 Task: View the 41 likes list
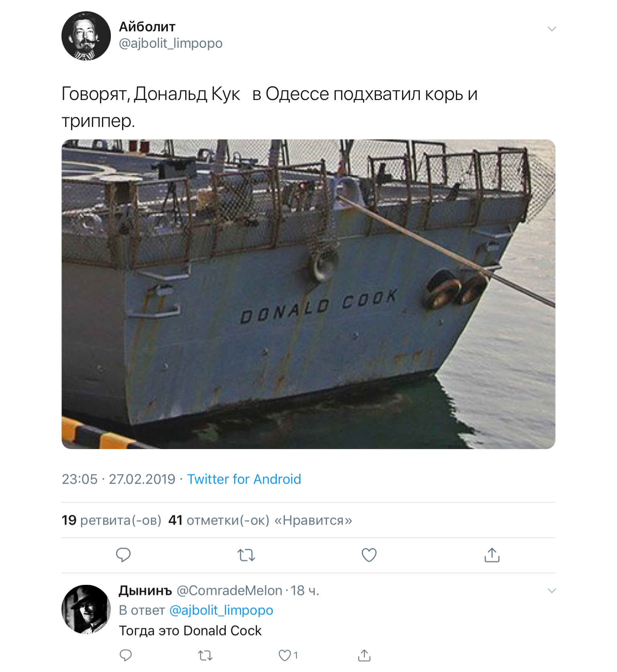pos(260,520)
